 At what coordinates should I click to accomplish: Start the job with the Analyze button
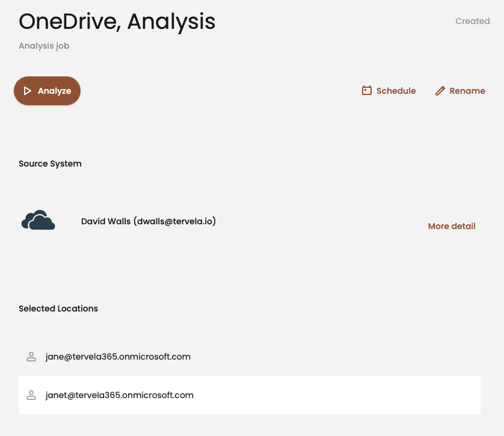(48, 91)
